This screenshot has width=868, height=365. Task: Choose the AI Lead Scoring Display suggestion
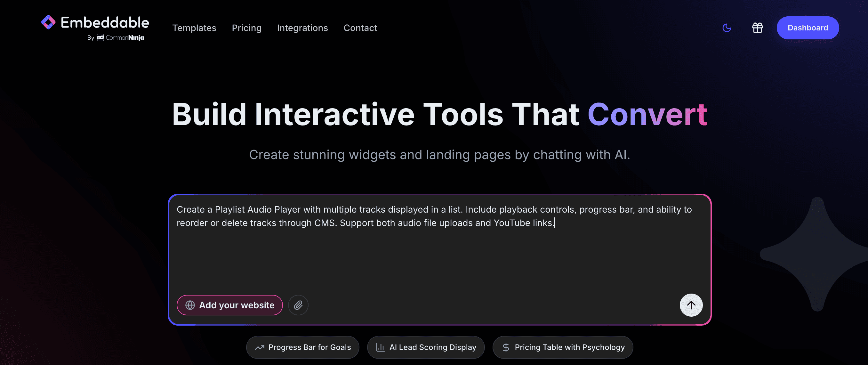(432, 347)
